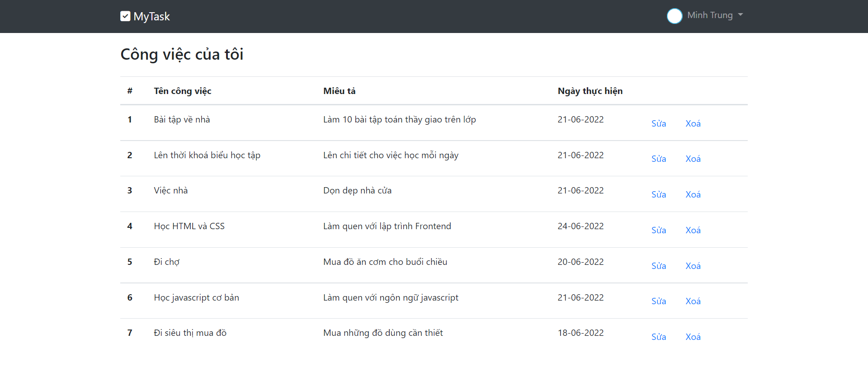Click Sửa for 'Học HTML và CSS'
The width and height of the screenshot is (868, 372).
point(658,230)
